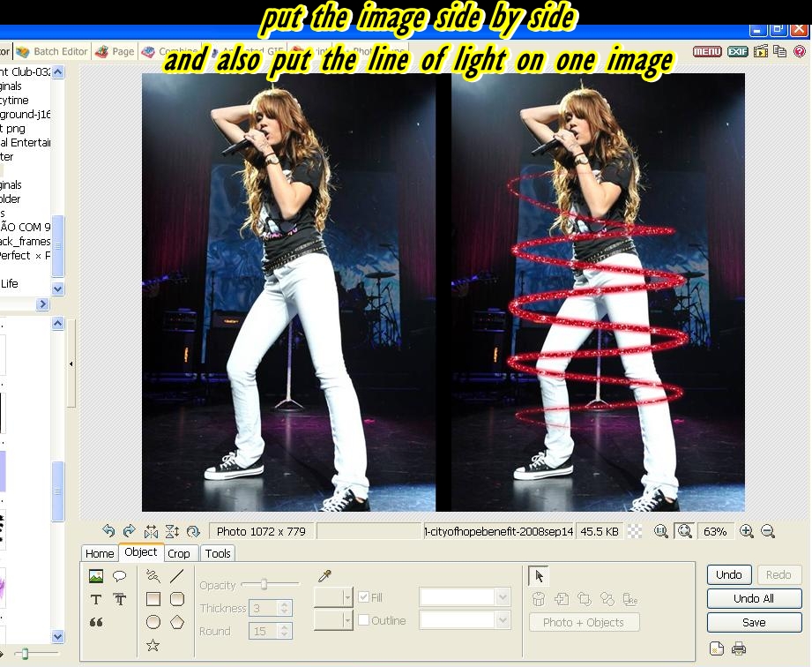The height and width of the screenshot is (667, 812).
Task: Click the Undo All button
Action: click(753, 599)
